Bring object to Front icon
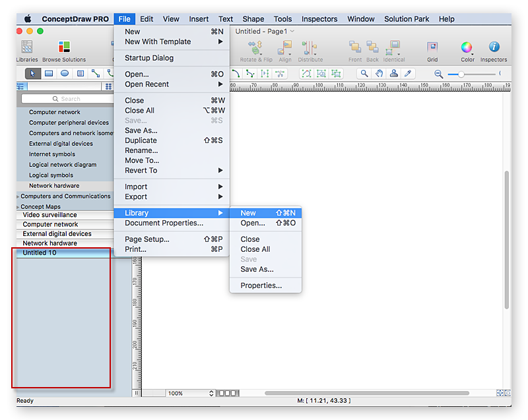528x420 pixels. coord(355,47)
